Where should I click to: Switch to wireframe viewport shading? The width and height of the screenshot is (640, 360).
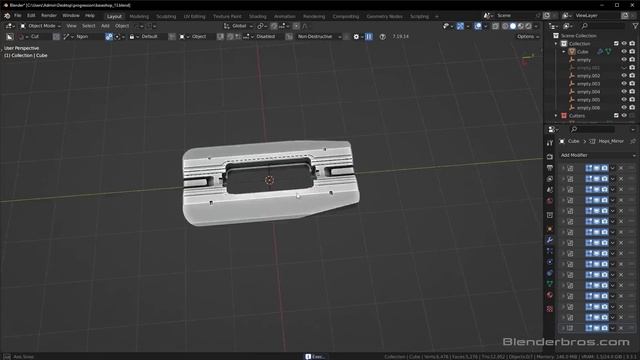505,26
